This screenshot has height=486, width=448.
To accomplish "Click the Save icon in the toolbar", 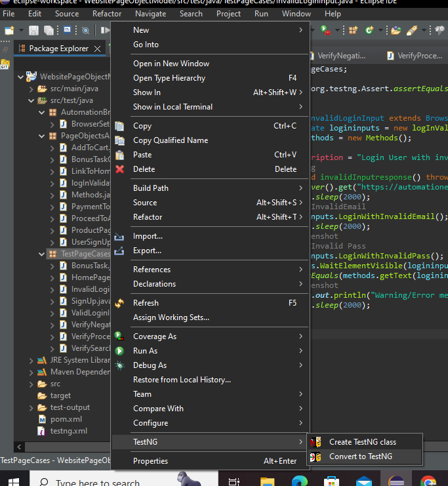I will [34, 30].
